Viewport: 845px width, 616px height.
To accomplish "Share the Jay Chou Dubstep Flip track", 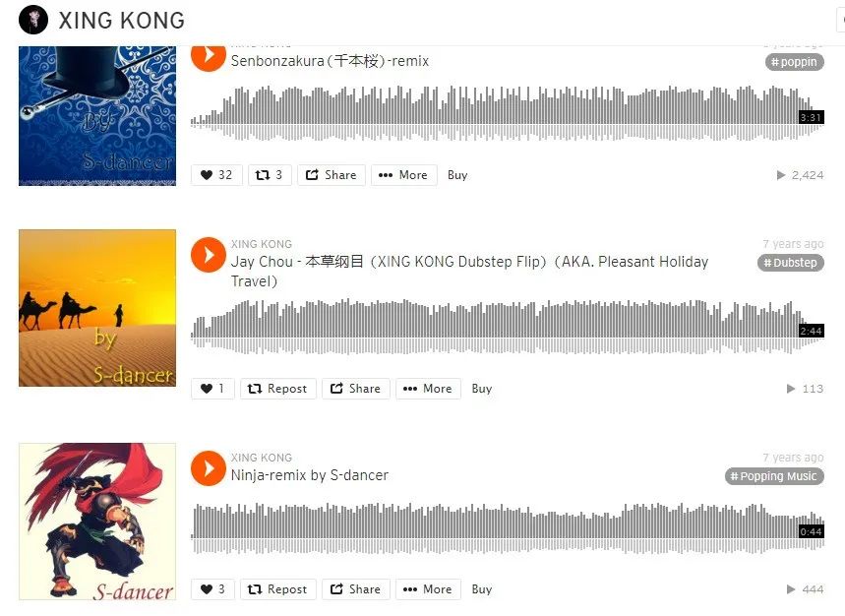I will 356,389.
